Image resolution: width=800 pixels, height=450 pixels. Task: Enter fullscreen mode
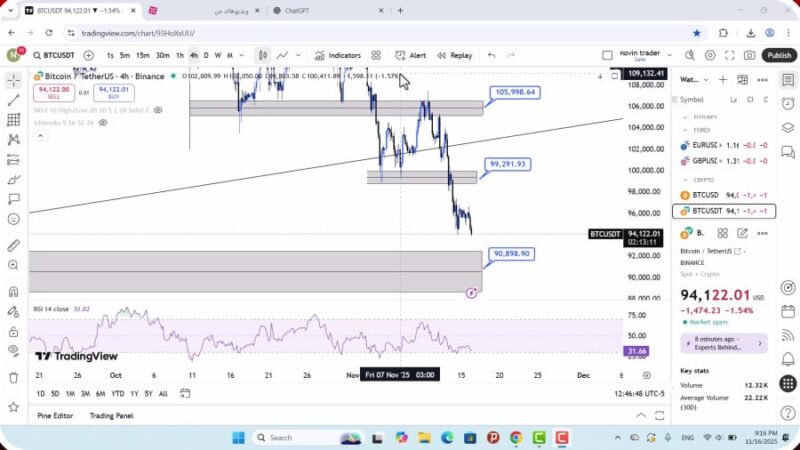click(730, 55)
